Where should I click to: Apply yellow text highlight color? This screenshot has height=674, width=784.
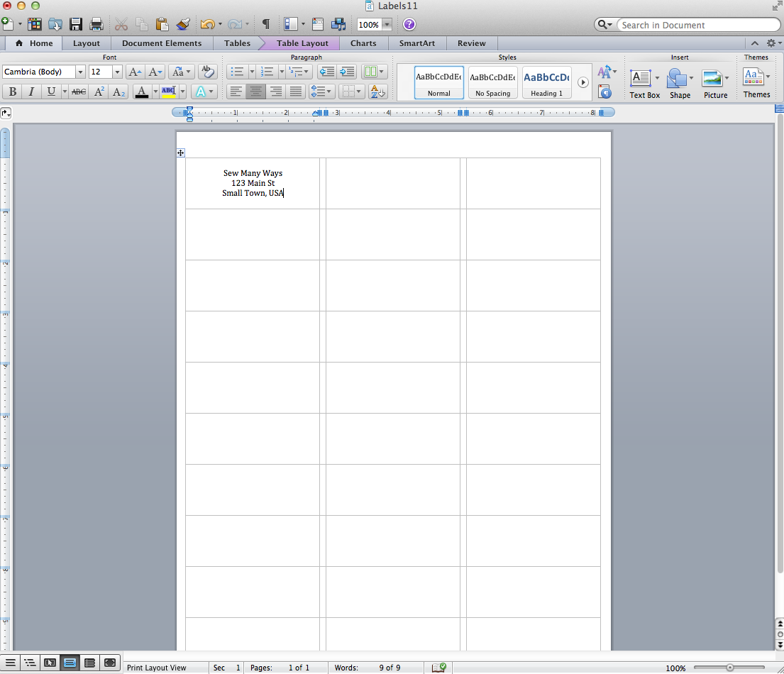(168, 92)
